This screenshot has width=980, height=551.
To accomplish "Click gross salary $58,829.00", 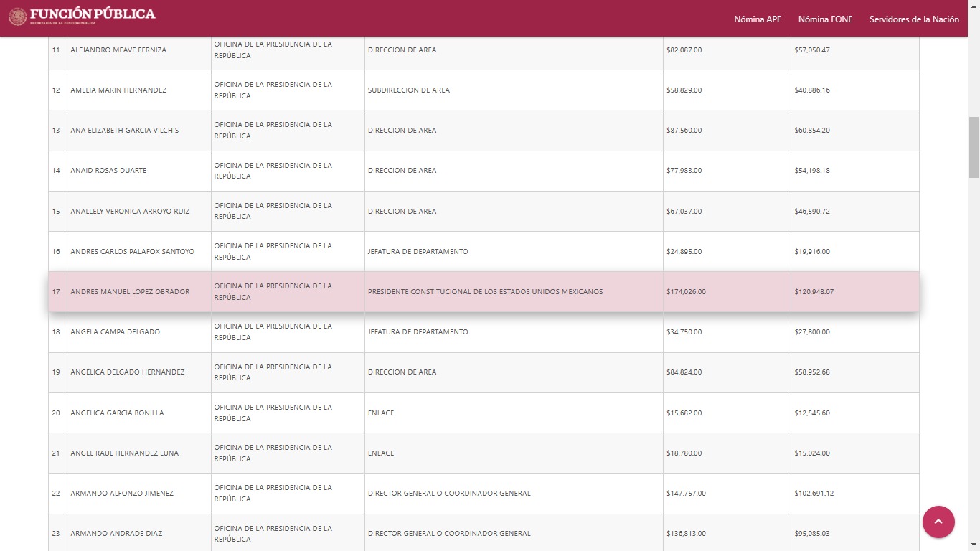I will [x=684, y=90].
